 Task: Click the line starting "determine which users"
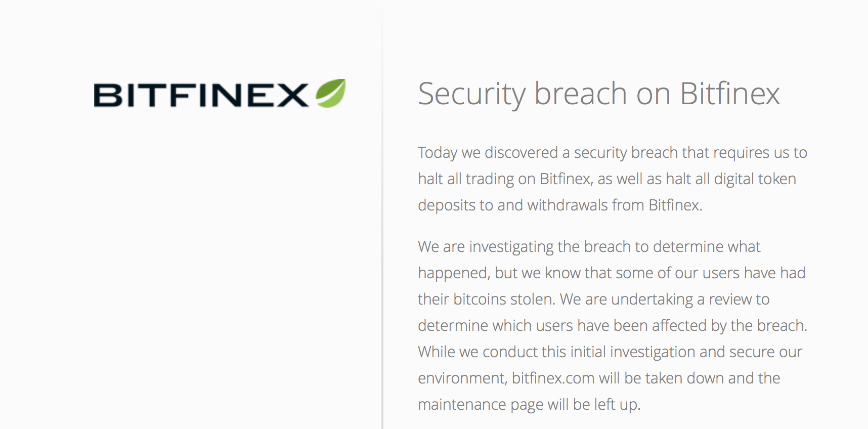click(612, 325)
